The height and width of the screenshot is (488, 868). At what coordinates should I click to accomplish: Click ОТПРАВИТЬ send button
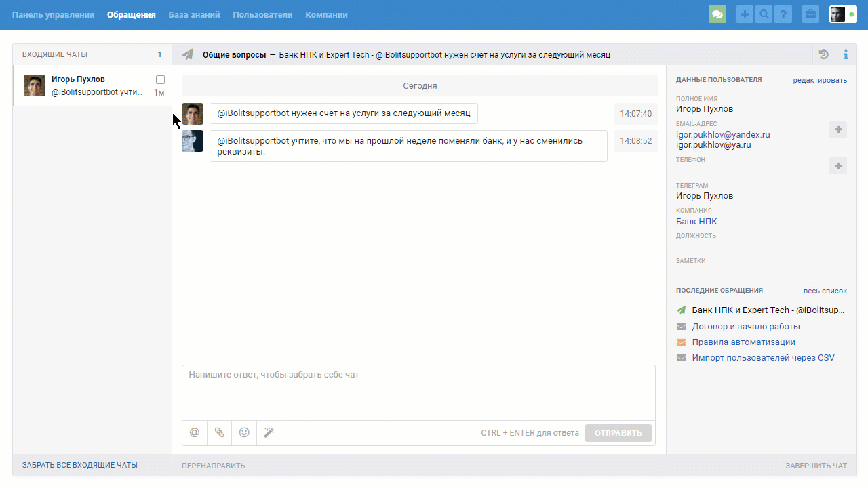coord(618,433)
